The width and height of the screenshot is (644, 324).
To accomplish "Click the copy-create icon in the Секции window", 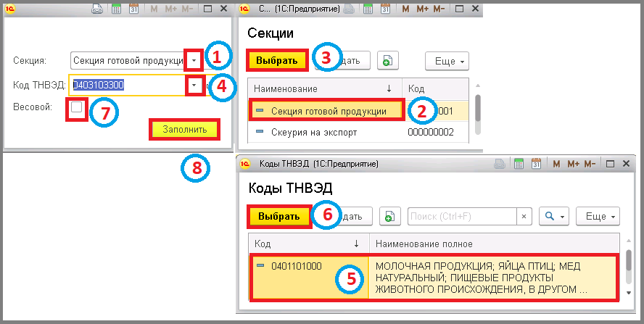I will pyautogui.click(x=387, y=61).
